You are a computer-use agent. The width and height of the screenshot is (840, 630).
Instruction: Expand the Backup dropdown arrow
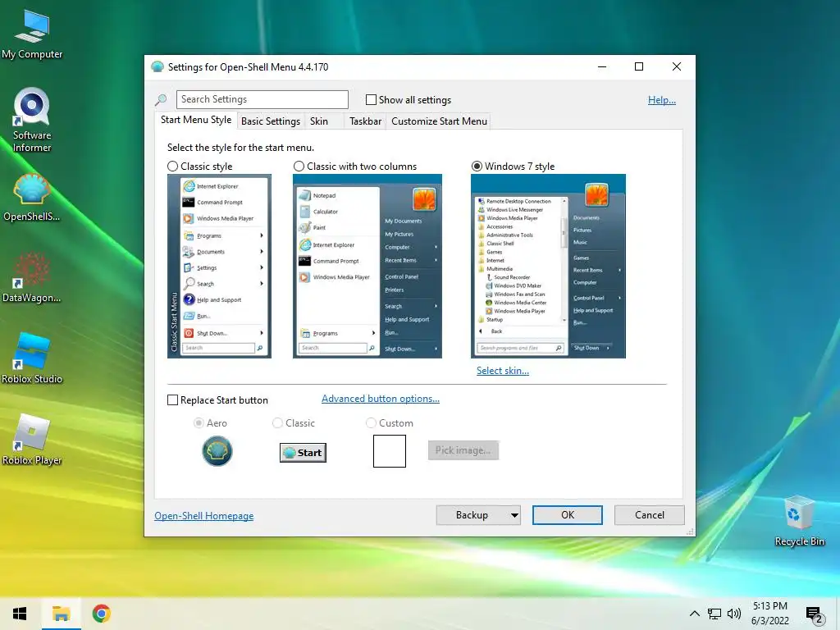click(x=514, y=515)
